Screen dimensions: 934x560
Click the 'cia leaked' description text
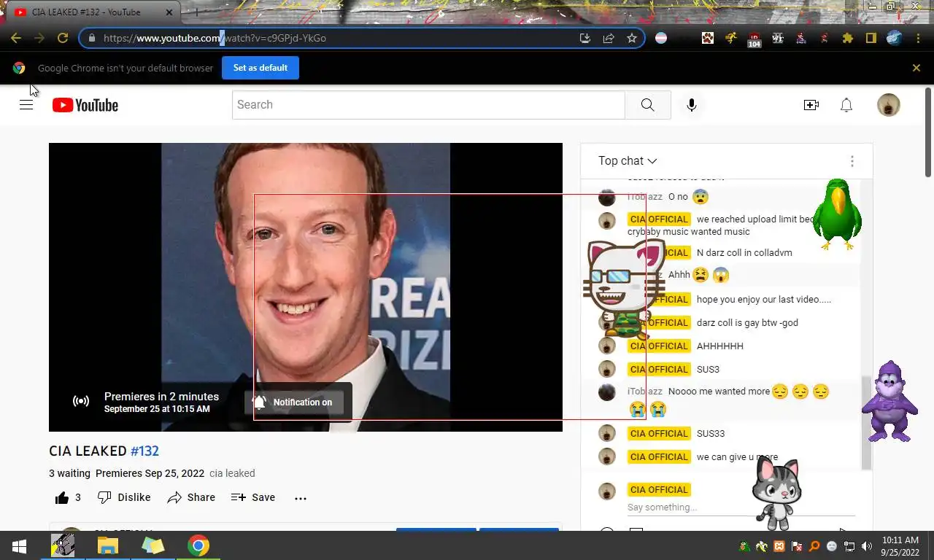coord(232,473)
